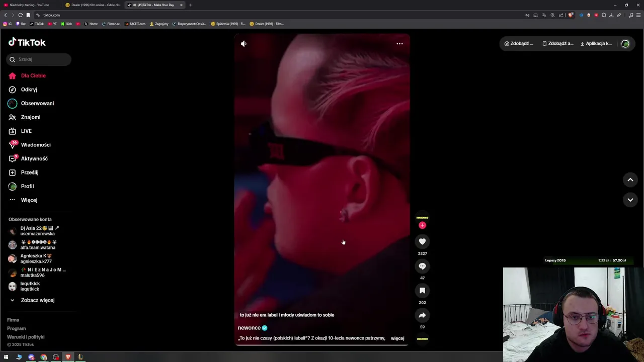Expand the Więcej menu

[29, 200]
